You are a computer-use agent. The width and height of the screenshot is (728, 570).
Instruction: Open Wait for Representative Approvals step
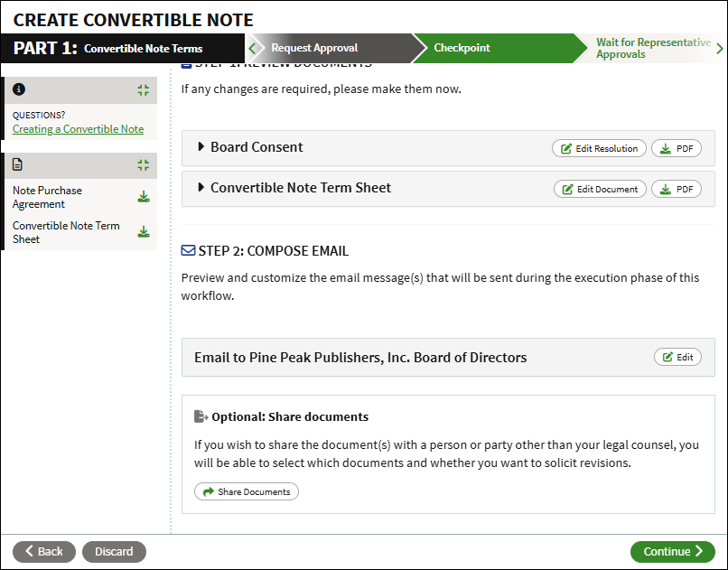point(653,48)
